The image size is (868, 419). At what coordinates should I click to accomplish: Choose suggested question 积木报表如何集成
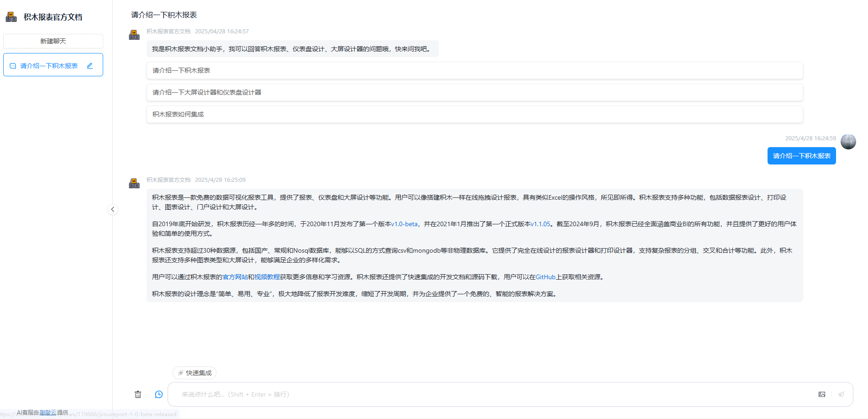pos(475,114)
